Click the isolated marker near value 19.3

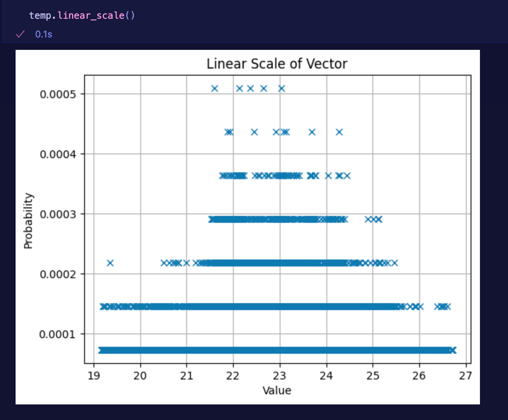[110, 263]
